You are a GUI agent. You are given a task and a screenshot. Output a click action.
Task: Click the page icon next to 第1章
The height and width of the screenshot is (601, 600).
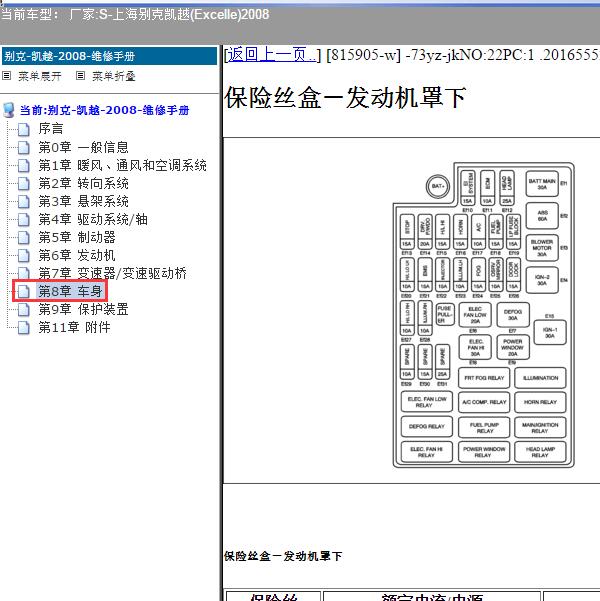pos(24,166)
